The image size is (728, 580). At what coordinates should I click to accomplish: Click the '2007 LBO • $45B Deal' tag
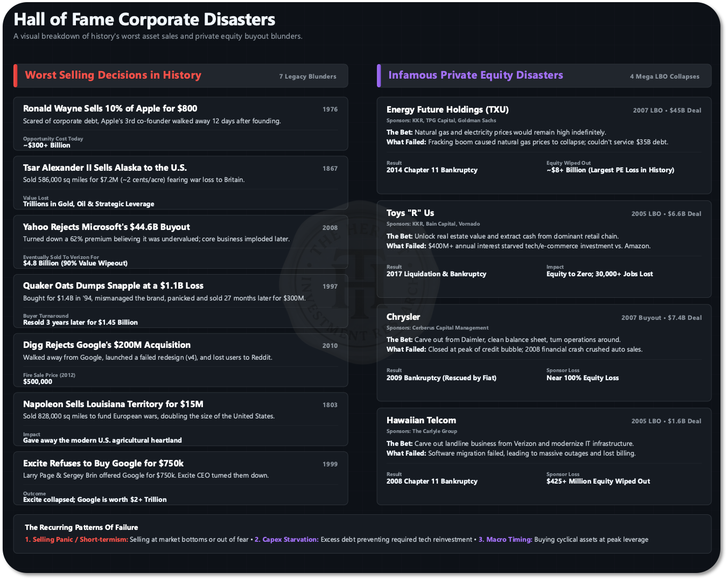pyautogui.click(x=667, y=110)
